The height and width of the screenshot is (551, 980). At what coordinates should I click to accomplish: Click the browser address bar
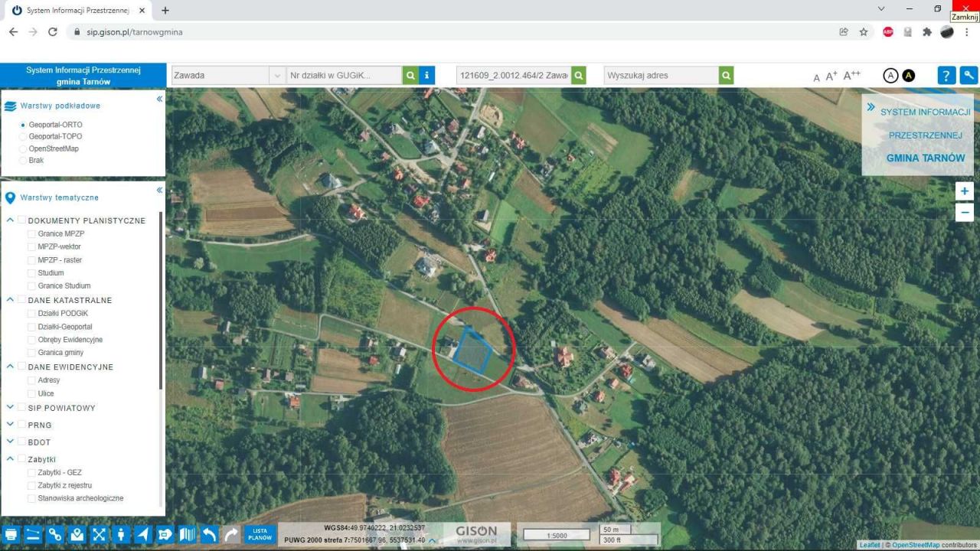point(452,32)
